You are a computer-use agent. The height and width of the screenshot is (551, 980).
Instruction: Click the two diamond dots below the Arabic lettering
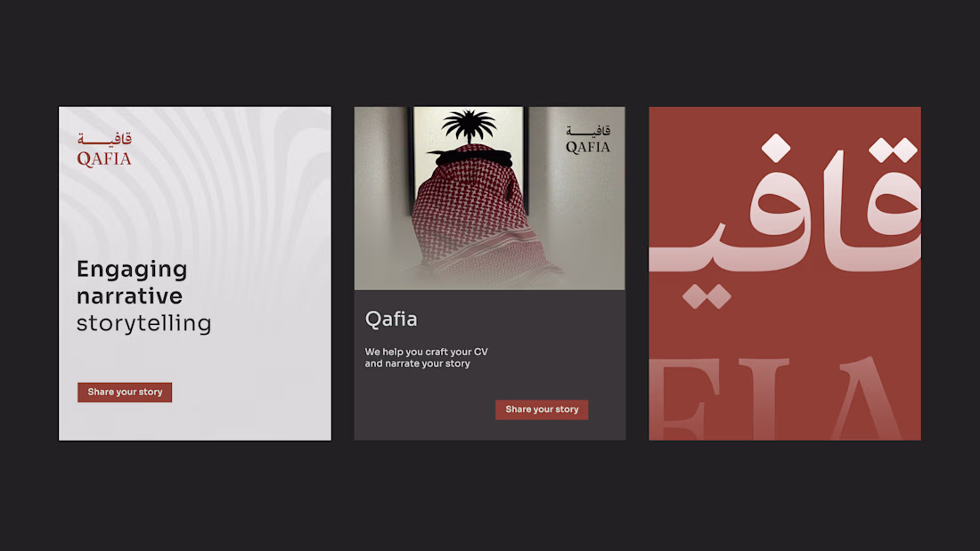pos(706,296)
